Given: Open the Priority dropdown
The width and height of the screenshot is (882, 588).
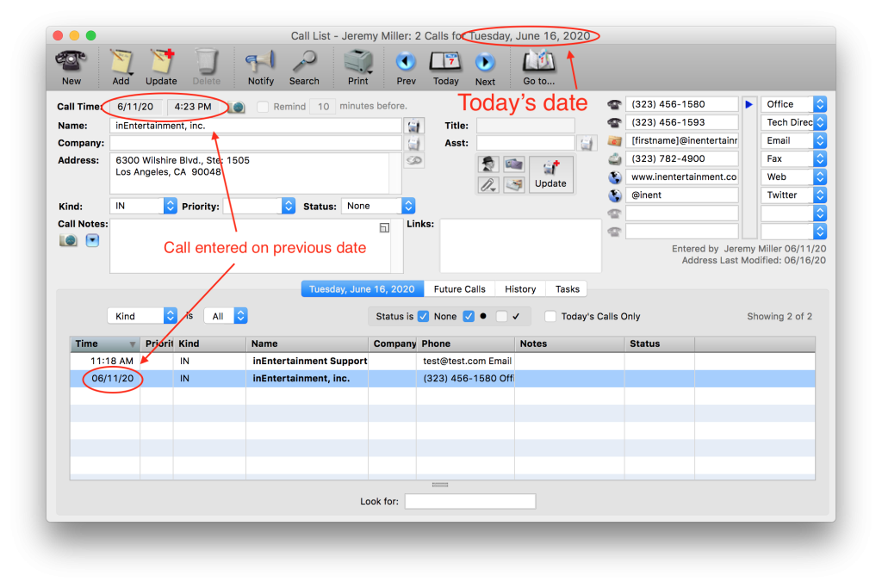Looking at the screenshot, I should click(x=258, y=206).
